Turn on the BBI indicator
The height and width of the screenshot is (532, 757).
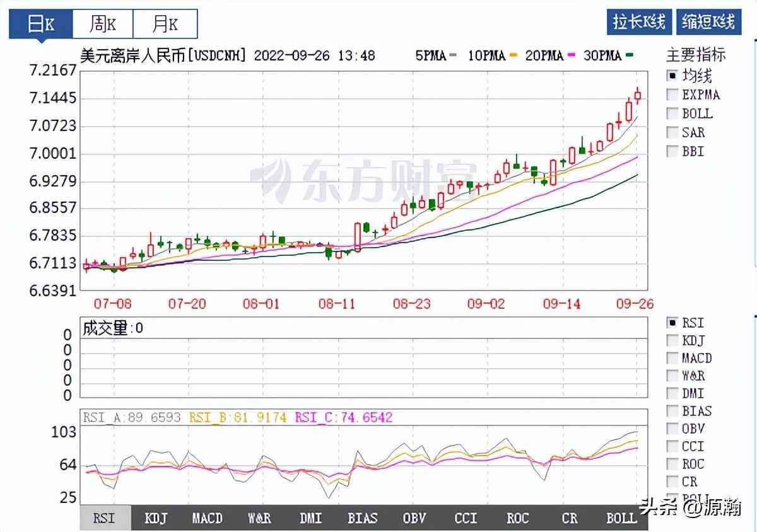(x=672, y=151)
